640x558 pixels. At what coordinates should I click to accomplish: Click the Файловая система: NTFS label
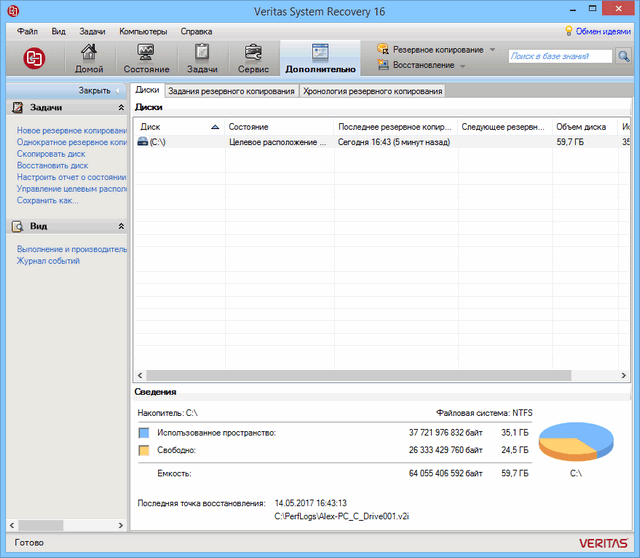click(484, 413)
